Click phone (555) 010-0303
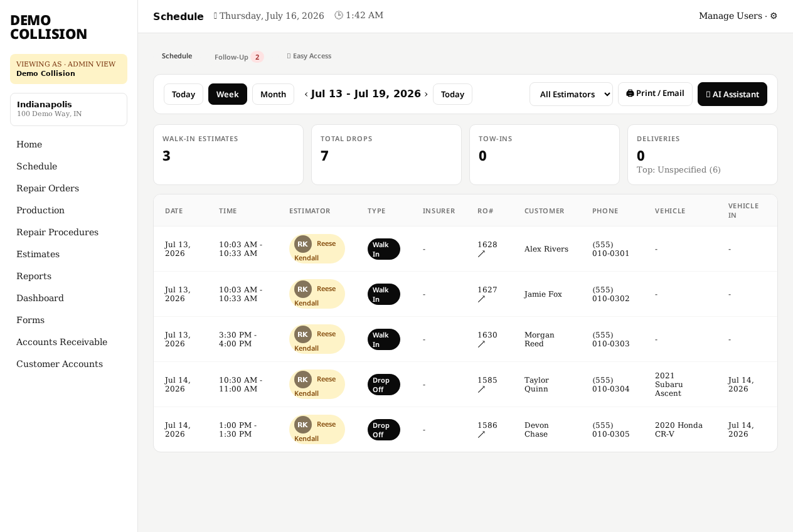Image resolution: width=793 pixels, height=532 pixels. pyautogui.click(x=611, y=339)
